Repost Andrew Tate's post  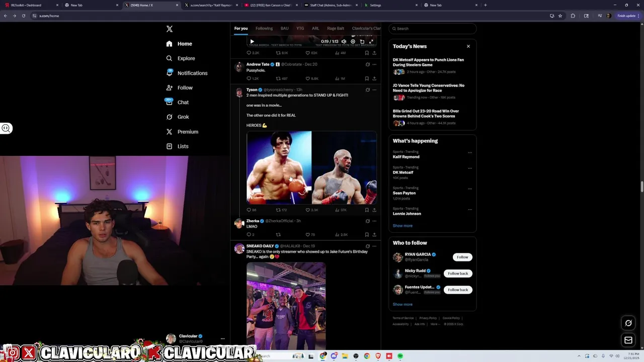278,78
